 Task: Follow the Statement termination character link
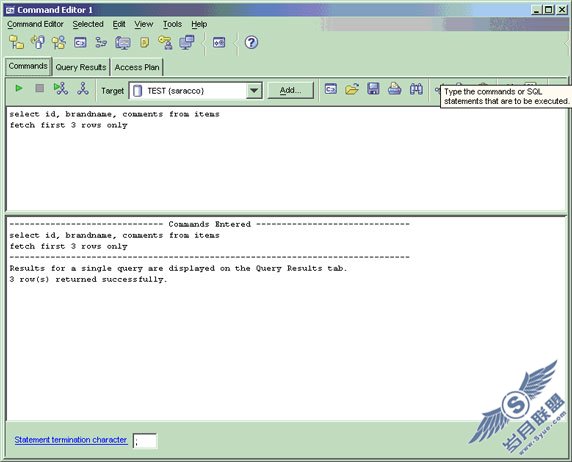[71, 440]
